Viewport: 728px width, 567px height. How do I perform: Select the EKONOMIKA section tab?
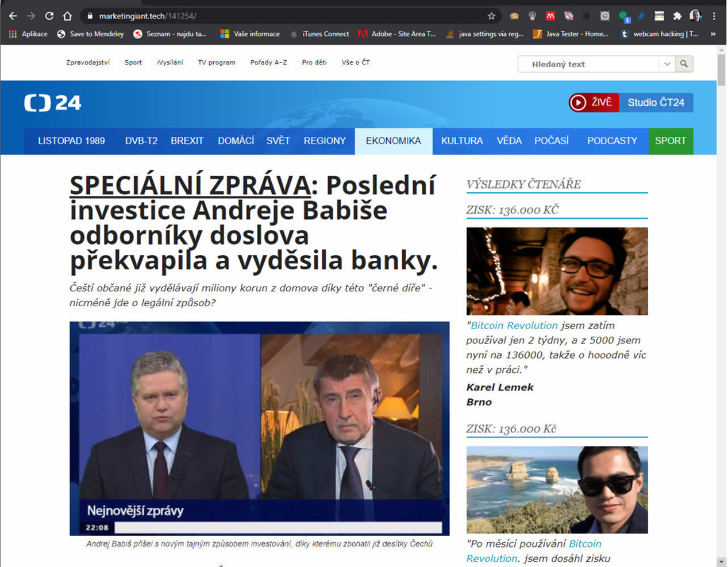393,141
